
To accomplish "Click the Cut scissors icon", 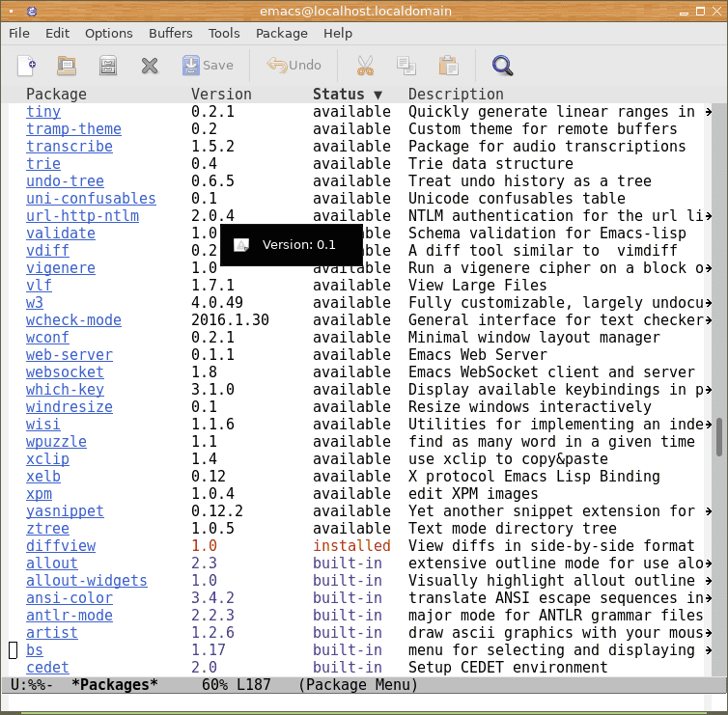I will (365, 66).
